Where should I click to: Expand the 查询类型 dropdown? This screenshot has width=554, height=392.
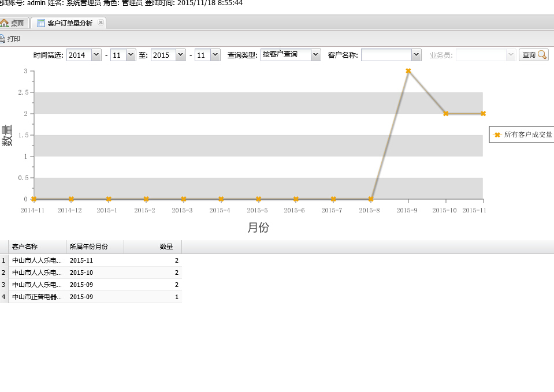click(315, 55)
